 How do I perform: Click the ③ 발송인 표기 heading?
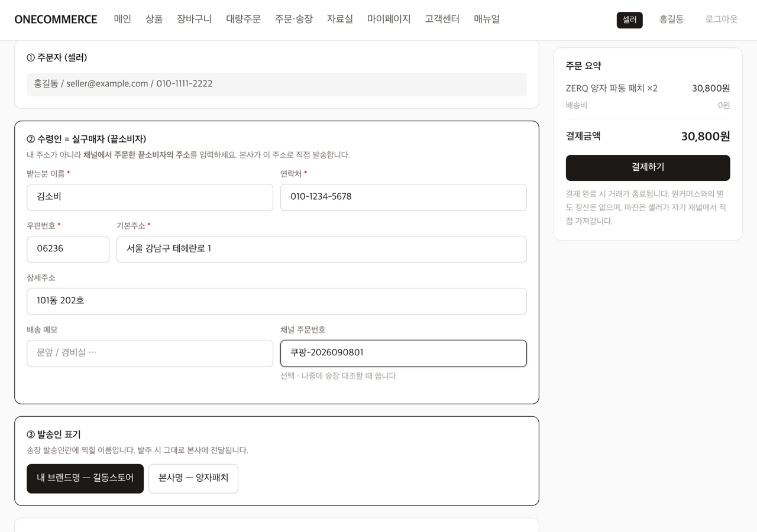click(x=54, y=434)
